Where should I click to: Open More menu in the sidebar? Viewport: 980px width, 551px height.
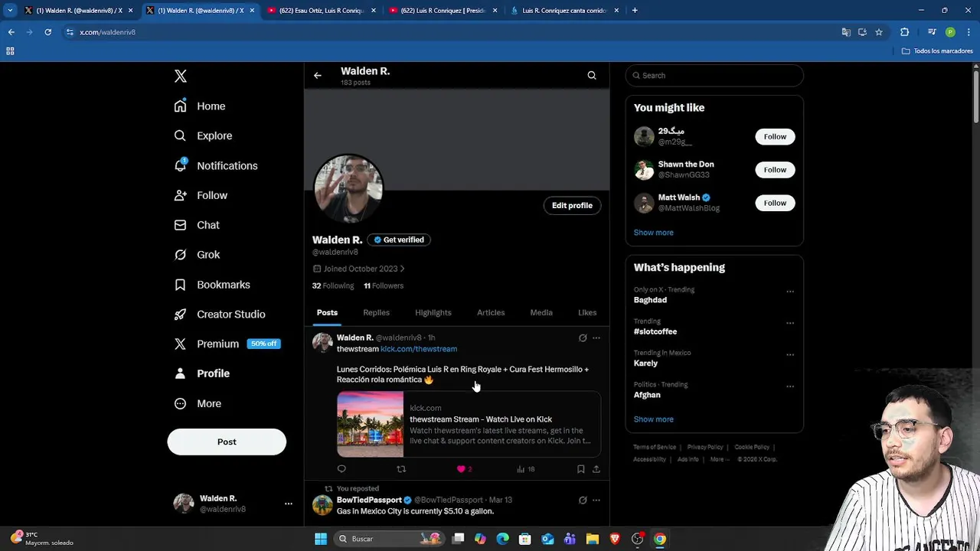(x=198, y=403)
